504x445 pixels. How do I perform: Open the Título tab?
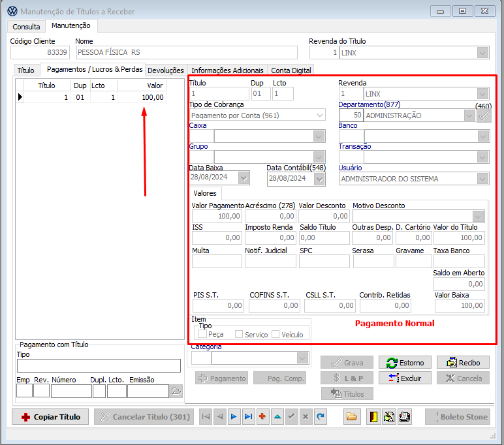(x=25, y=70)
